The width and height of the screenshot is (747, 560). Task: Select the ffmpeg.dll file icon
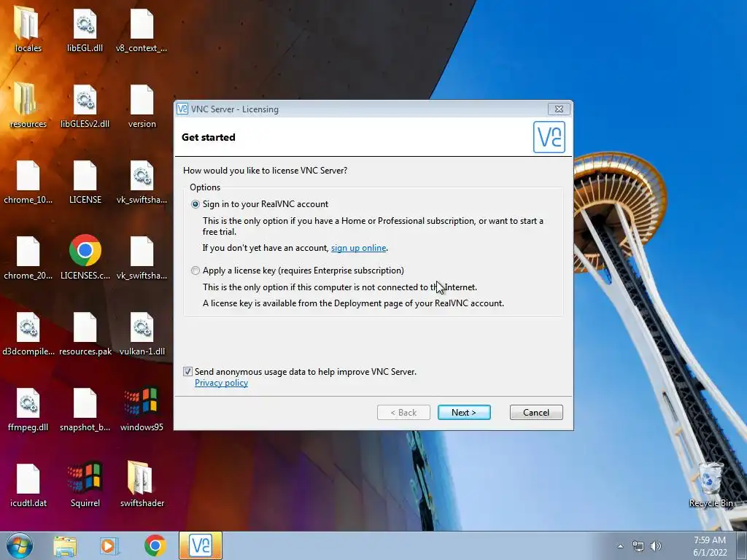(28, 402)
